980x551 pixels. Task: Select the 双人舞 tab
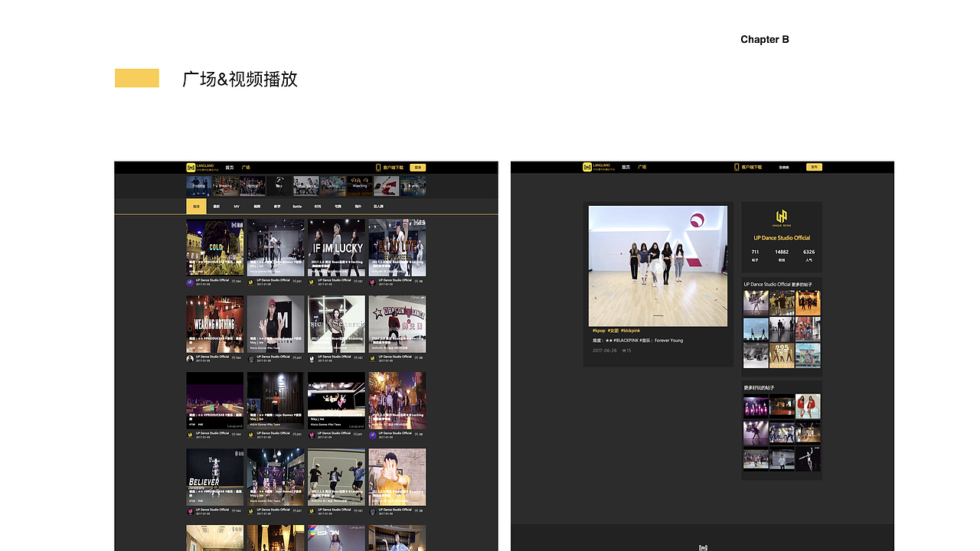[x=378, y=207]
